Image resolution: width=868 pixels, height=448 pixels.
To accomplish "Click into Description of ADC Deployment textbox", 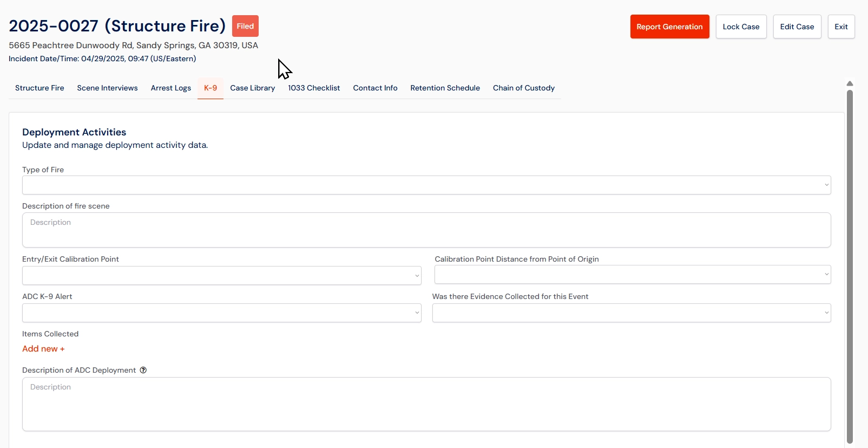I will [426, 404].
